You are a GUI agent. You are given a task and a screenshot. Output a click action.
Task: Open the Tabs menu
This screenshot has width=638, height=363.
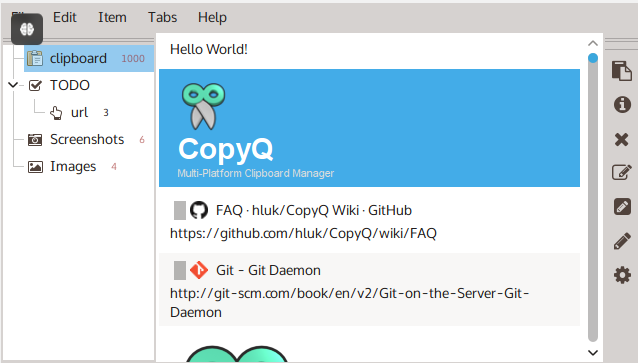pyautogui.click(x=162, y=17)
